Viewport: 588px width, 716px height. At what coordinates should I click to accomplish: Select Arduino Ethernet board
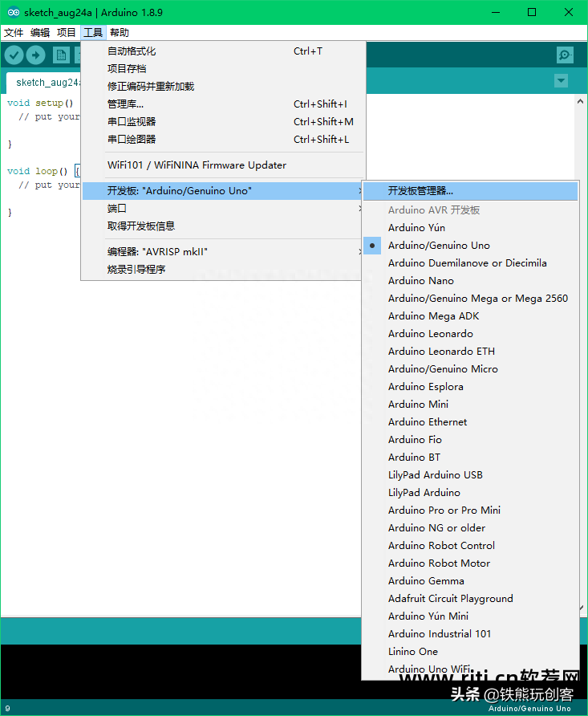pyautogui.click(x=470, y=422)
